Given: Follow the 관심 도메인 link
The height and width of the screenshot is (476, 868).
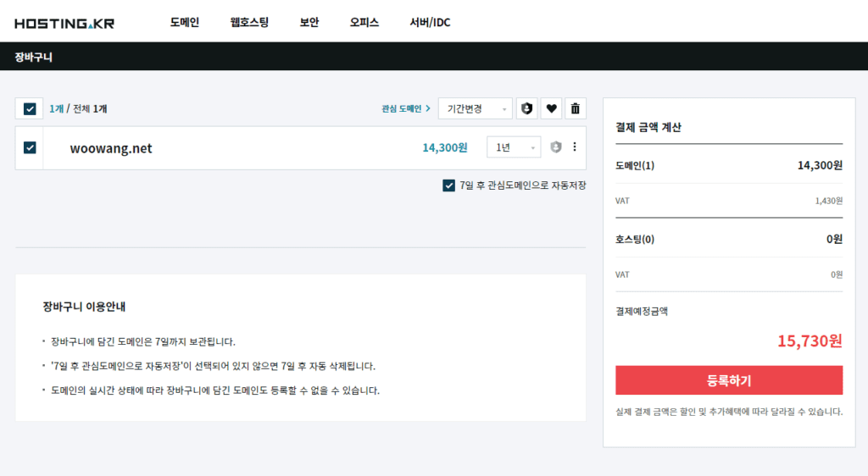Looking at the screenshot, I should (x=405, y=108).
